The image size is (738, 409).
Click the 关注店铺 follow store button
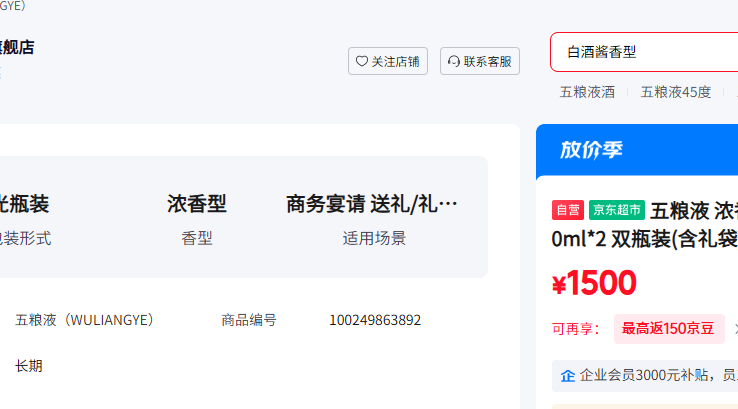[x=388, y=61]
